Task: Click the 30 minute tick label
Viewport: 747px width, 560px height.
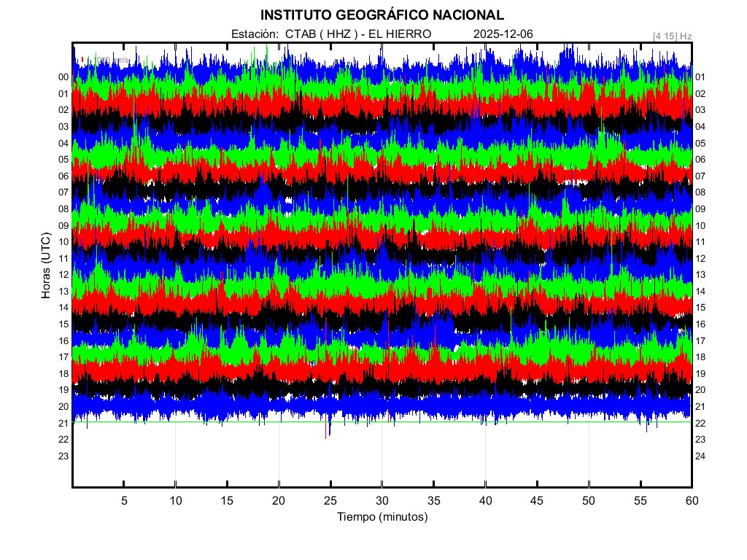Action: (382, 501)
